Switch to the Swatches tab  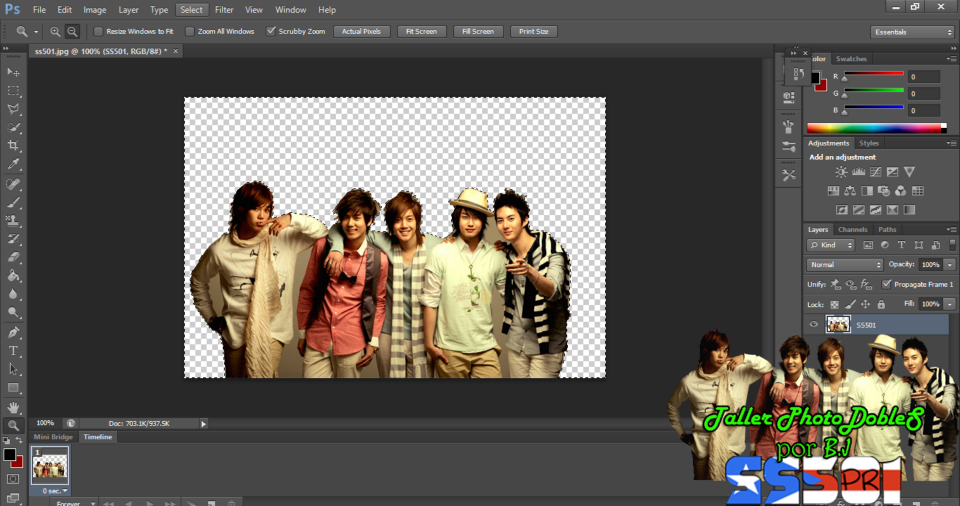(x=851, y=59)
